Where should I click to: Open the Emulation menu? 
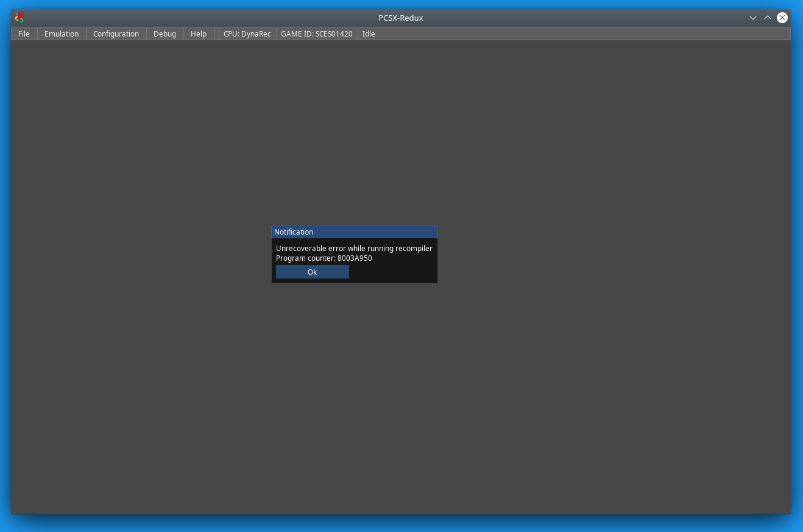61,34
